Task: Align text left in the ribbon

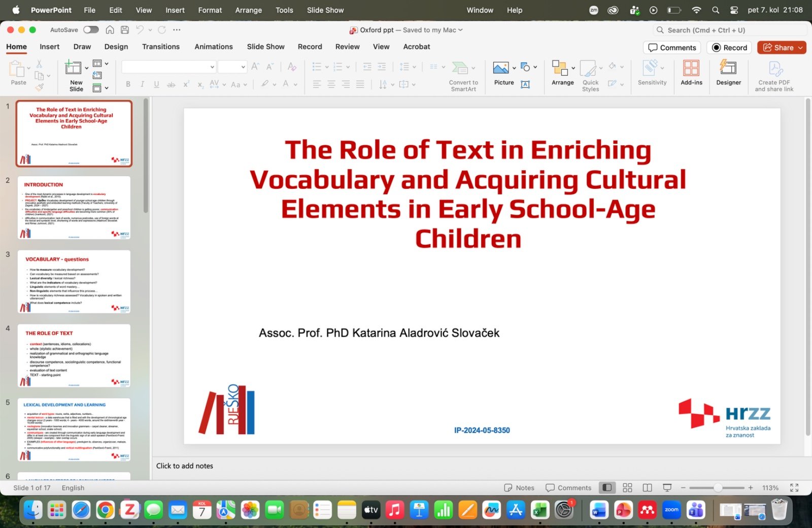Action: (x=317, y=84)
